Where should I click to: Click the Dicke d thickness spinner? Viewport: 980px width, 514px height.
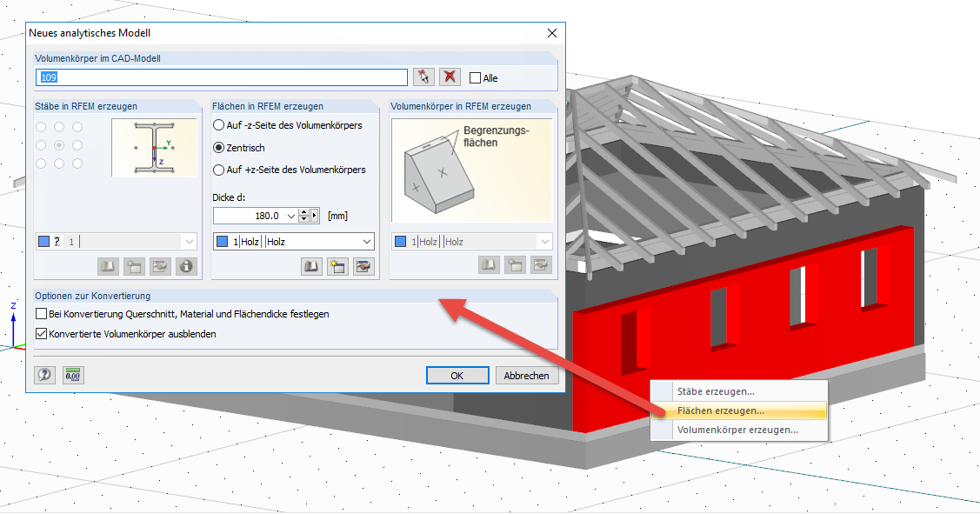click(x=303, y=216)
